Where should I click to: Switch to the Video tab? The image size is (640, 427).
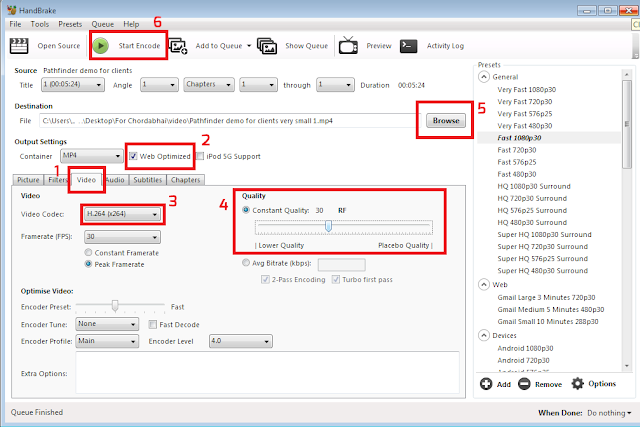click(x=86, y=180)
